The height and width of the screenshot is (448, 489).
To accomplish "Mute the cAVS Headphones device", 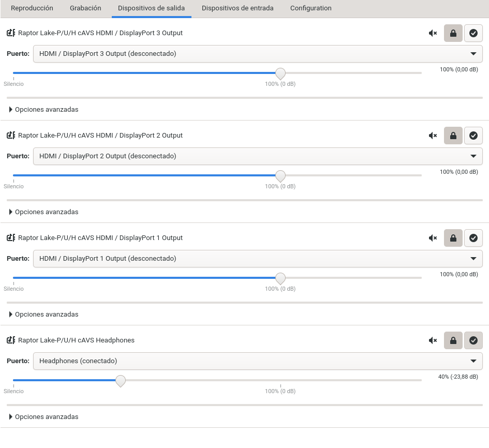I will 433,340.
